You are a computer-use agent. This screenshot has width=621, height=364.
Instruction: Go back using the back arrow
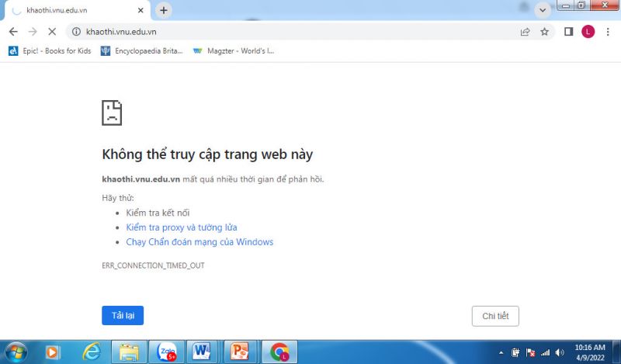[12, 32]
